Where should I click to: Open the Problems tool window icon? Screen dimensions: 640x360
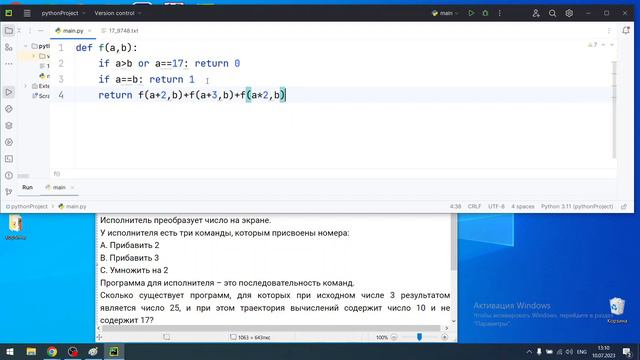(x=9, y=176)
